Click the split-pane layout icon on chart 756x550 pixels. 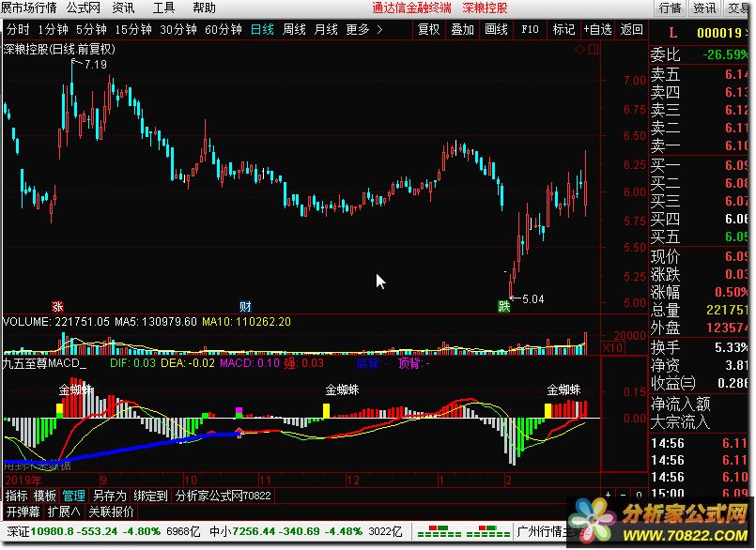point(594,49)
